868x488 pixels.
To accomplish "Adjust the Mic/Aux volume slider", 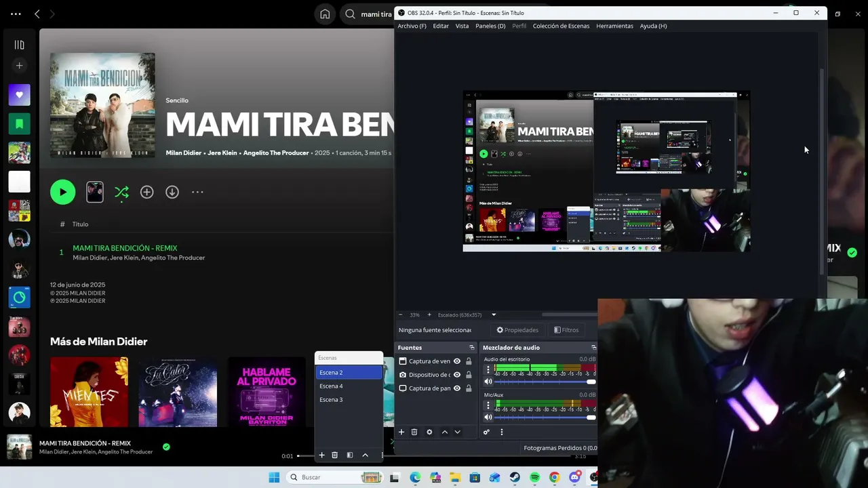I will point(546,418).
